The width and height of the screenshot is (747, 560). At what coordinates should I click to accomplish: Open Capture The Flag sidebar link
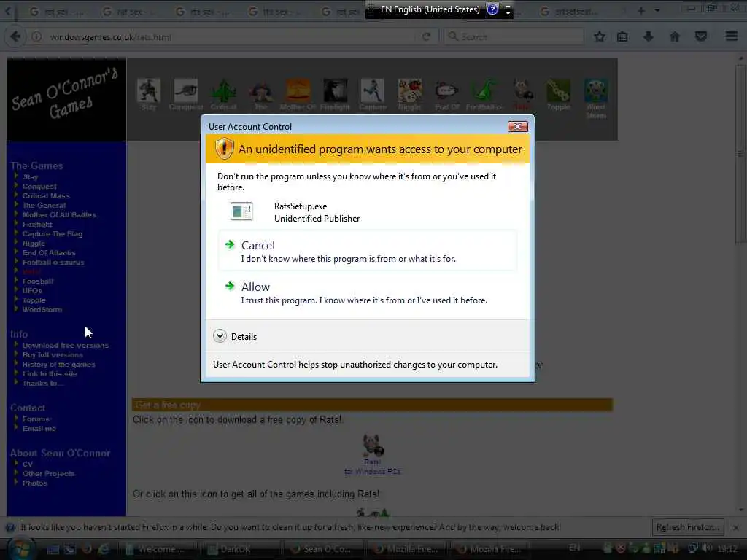tap(53, 234)
